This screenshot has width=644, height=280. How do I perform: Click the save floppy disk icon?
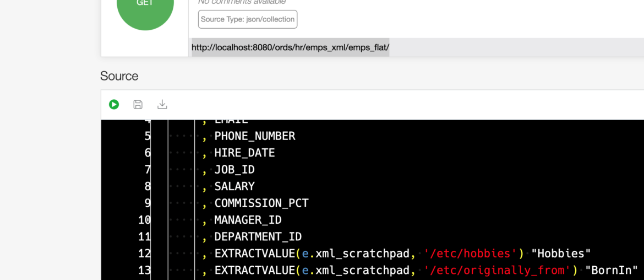click(138, 104)
